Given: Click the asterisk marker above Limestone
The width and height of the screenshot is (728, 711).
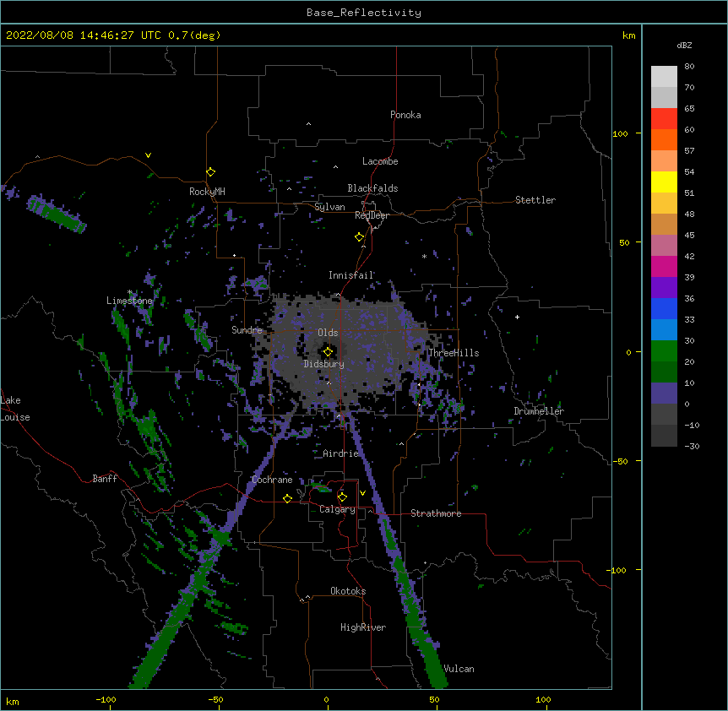Looking at the screenshot, I should coord(130,292).
